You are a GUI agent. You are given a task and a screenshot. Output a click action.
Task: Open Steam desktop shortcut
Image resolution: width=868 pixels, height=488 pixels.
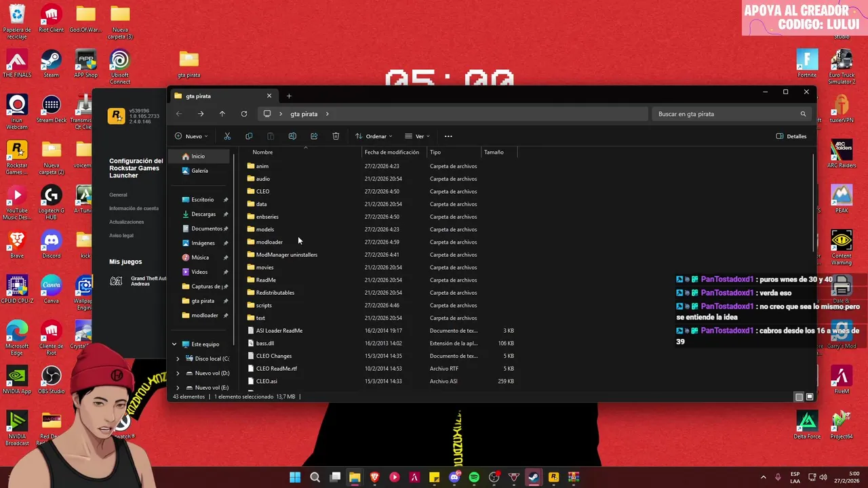click(x=51, y=64)
